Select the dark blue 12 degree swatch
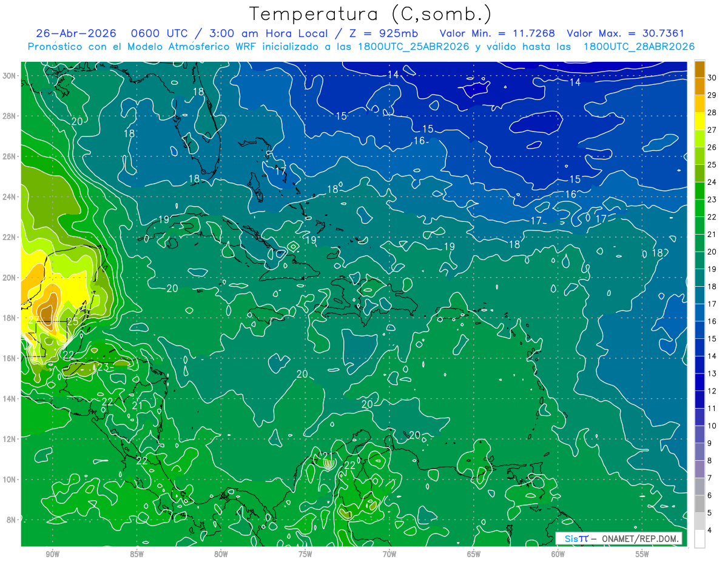Viewport: 728px width, 562px height. (x=699, y=382)
